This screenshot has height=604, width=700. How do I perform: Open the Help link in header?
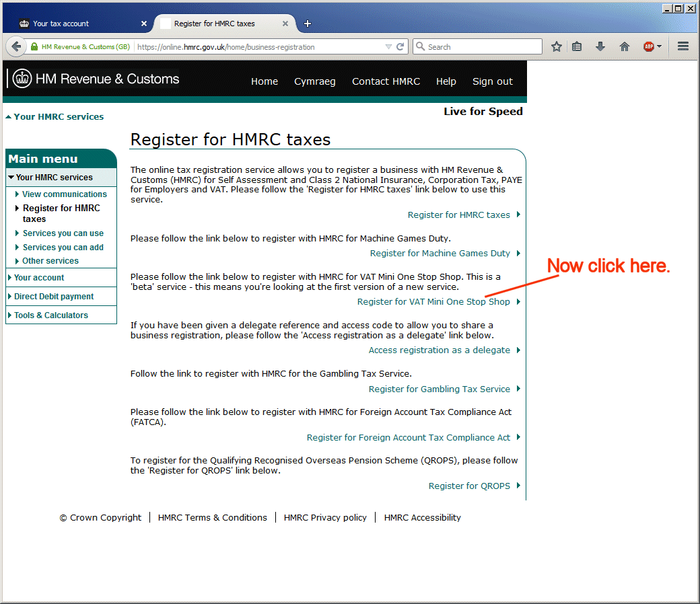coord(446,81)
